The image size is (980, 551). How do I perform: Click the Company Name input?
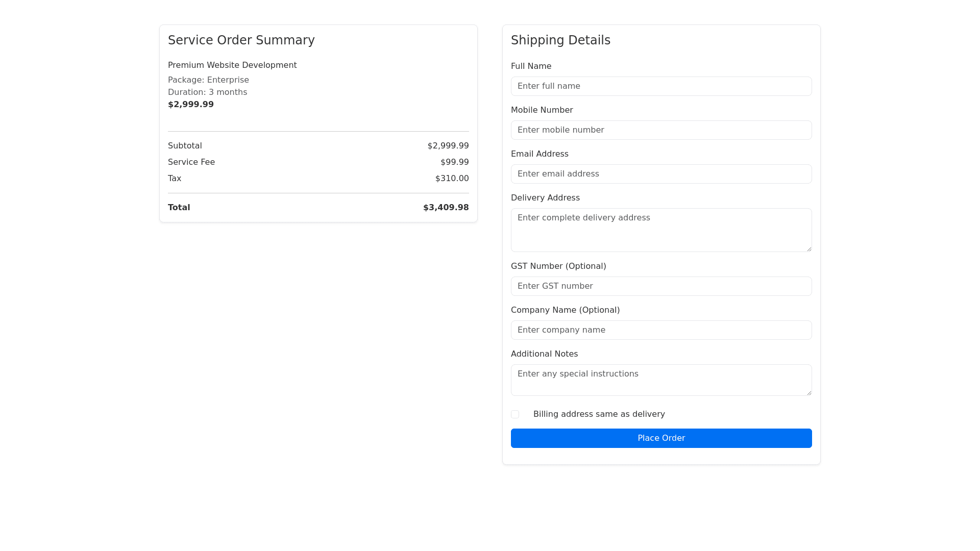click(x=661, y=330)
